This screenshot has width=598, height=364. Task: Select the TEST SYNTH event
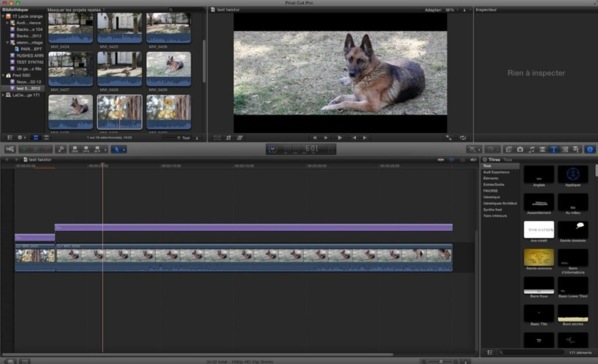pos(27,62)
